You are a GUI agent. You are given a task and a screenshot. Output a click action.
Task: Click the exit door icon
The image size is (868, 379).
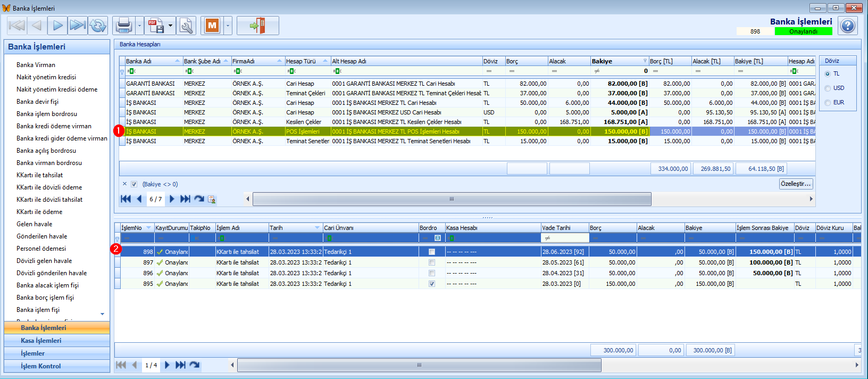(x=257, y=26)
